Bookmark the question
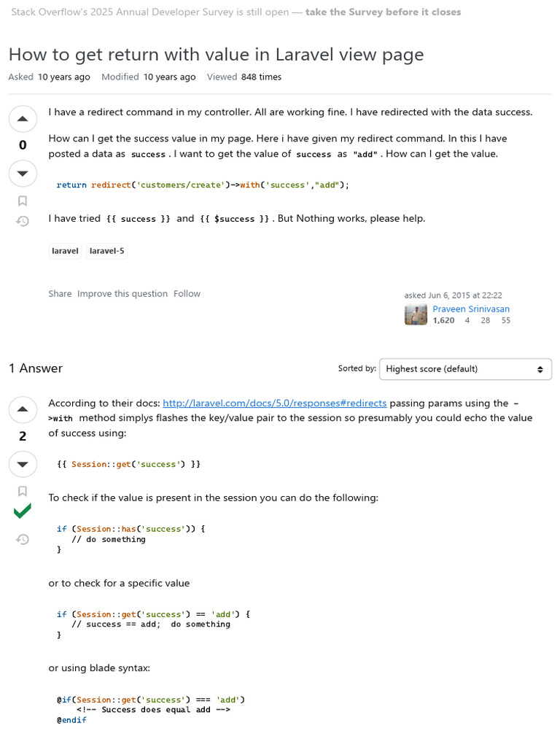The image size is (560, 747). click(x=23, y=201)
